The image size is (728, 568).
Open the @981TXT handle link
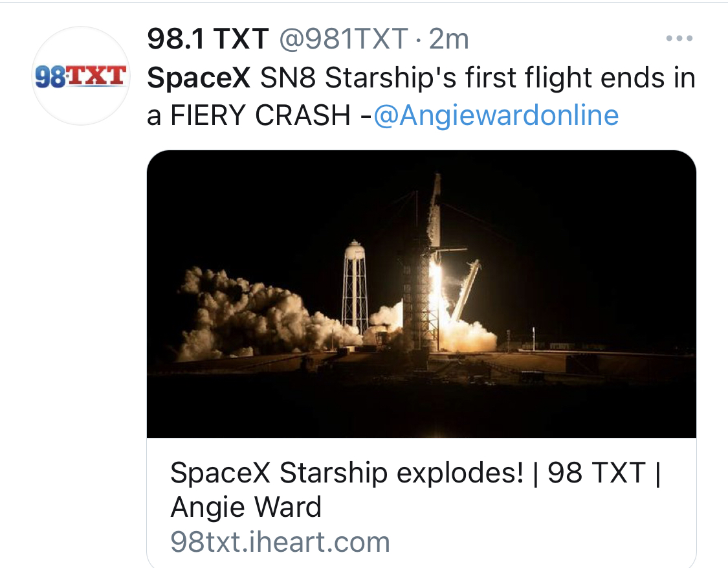click(344, 38)
